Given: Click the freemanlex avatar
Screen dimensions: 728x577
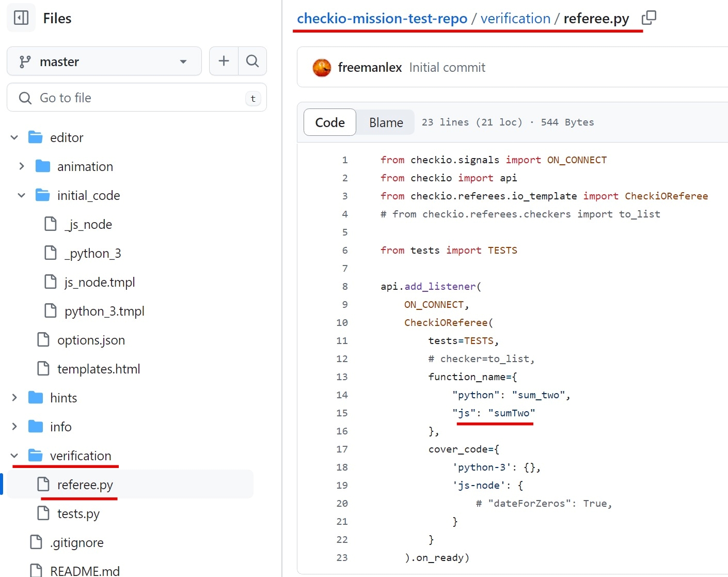Looking at the screenshot, I should [x=322, y=68].
